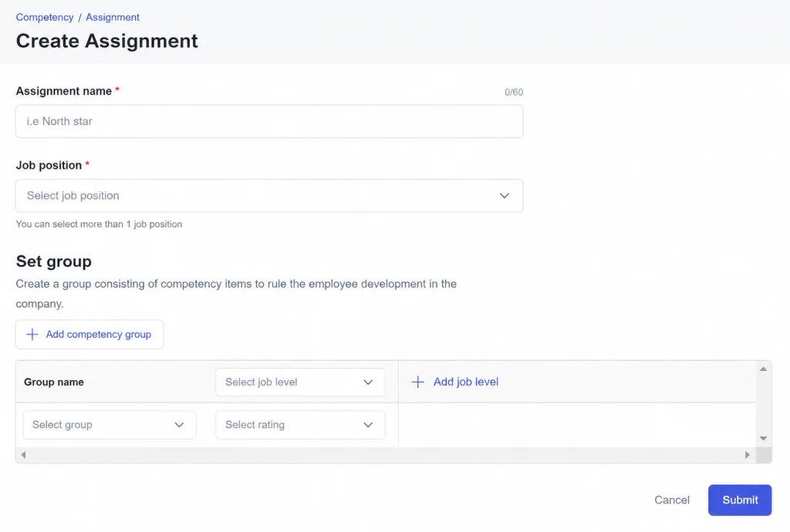The width and height of the screenshot is (790, 532).
Task: Click the Add job level link text
Action: pyautogui.click(x=465, y=382)
